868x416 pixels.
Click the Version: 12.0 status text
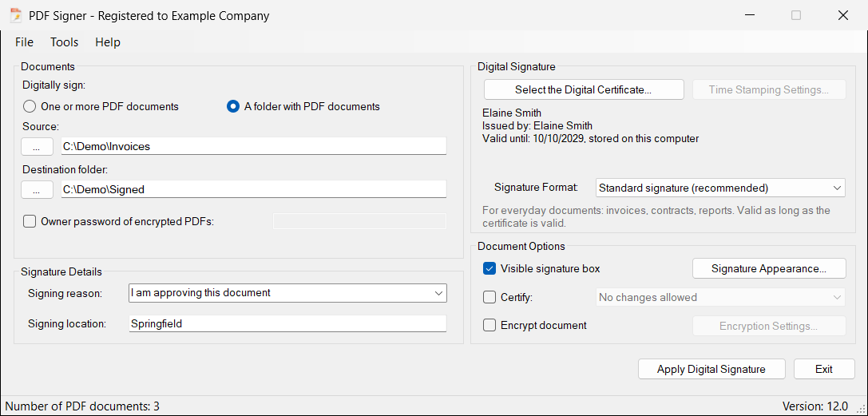[814, 406]
